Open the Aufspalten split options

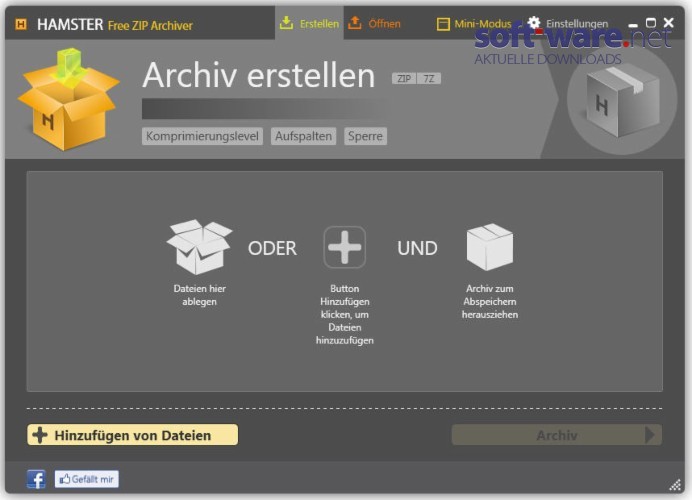click(x=303, y=136)
